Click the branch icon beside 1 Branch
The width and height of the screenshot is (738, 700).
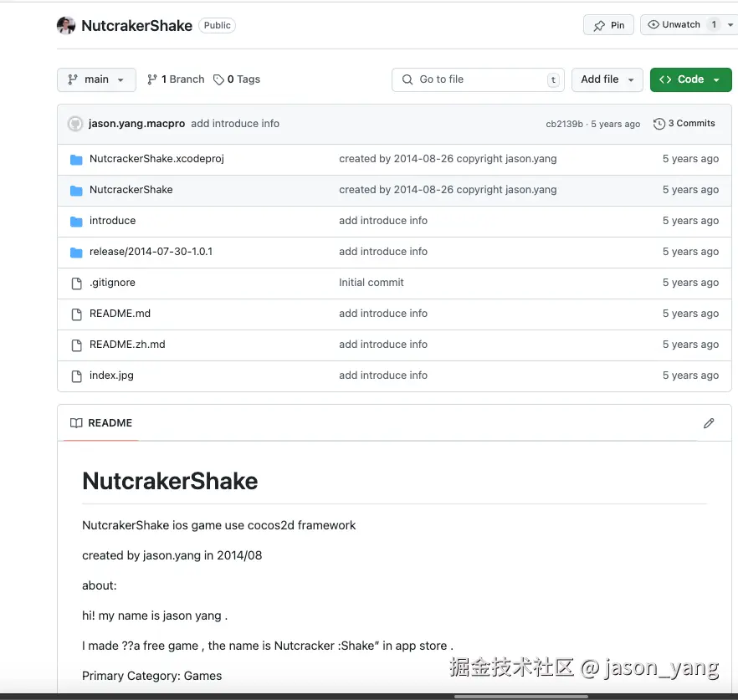coord(151,79)
